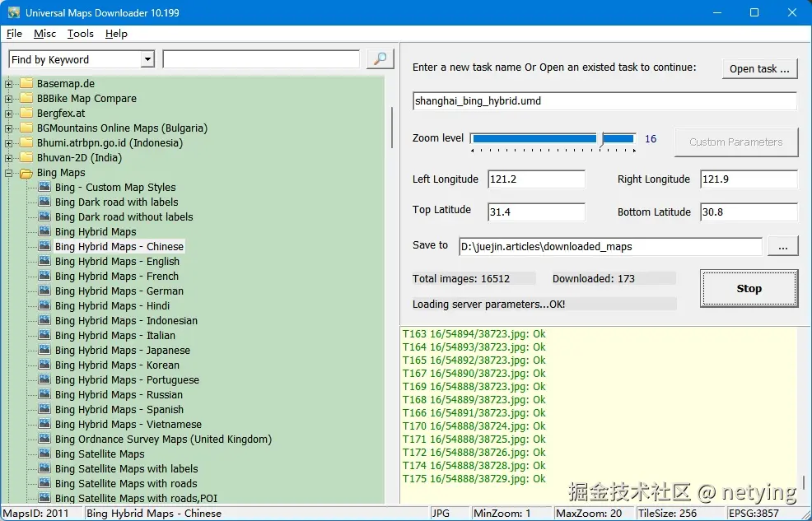Image resolution: width=812 pixels, height=521 pixels.
Task: Click icon beside Bing Hybrid Maps - Japanese
Action: [44, 350]
